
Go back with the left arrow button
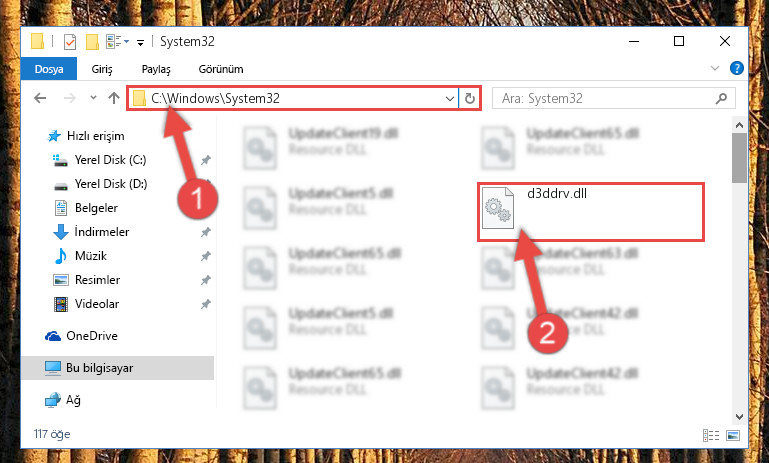(x=40, y=99)
